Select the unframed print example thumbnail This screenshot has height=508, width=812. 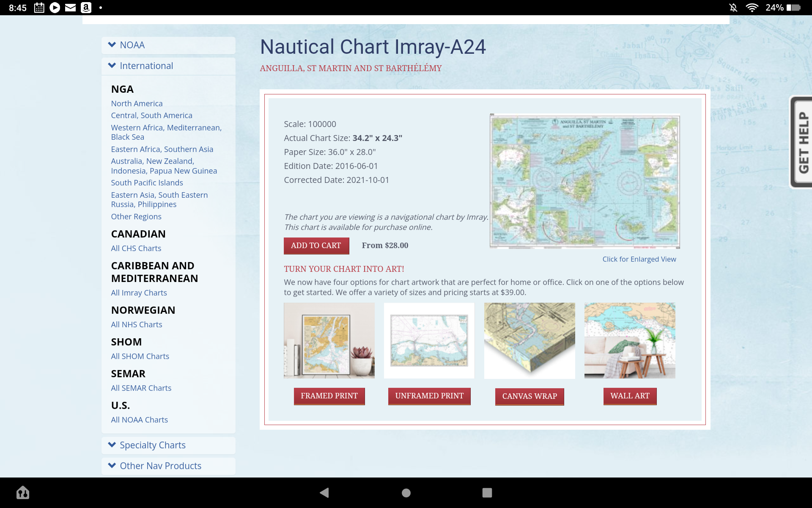(429, 340)
